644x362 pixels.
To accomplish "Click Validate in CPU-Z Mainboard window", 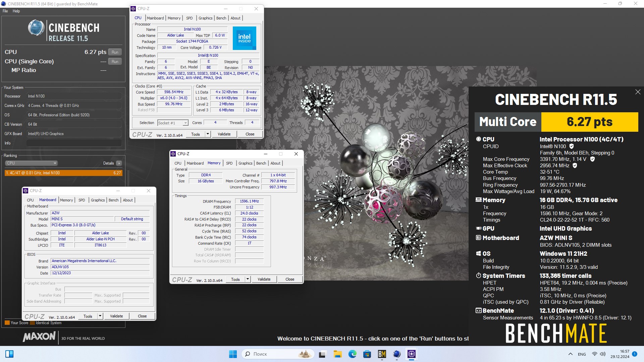I will (116, 316).
